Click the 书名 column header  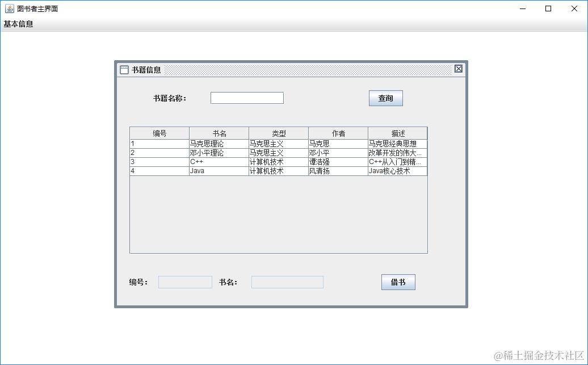(x=220, y=133)
